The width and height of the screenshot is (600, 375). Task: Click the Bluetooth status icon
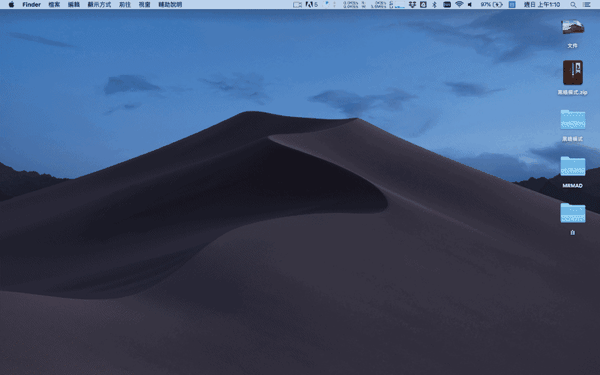[x=434, y=5]
